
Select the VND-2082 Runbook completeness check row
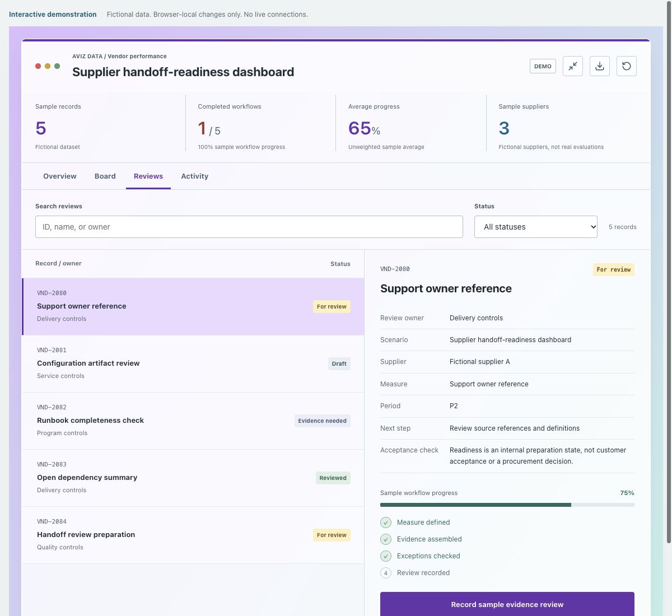click(193, 421)
